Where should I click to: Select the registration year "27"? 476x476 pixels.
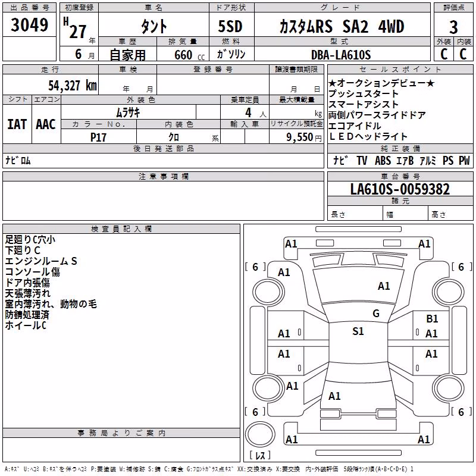coord(78,32)
